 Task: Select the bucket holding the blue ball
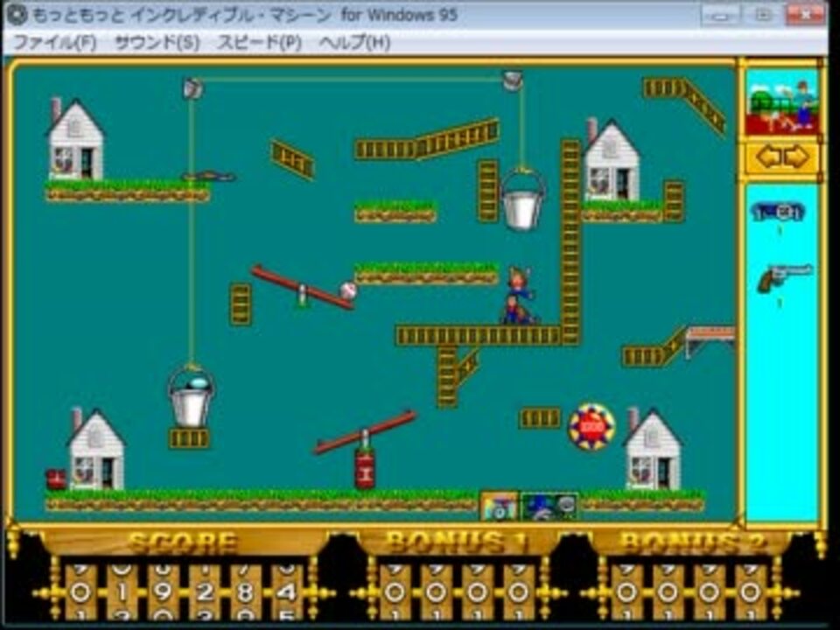pos(192,395)
